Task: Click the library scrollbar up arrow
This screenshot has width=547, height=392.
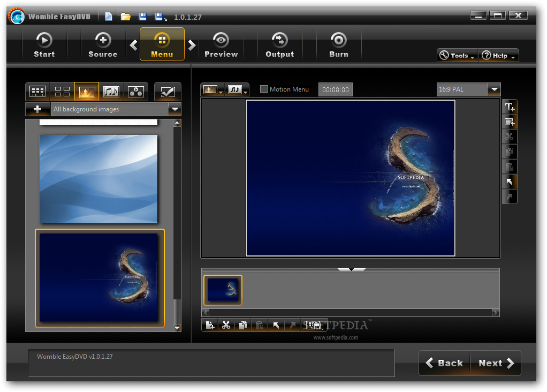Action: (x=177, y=123)
